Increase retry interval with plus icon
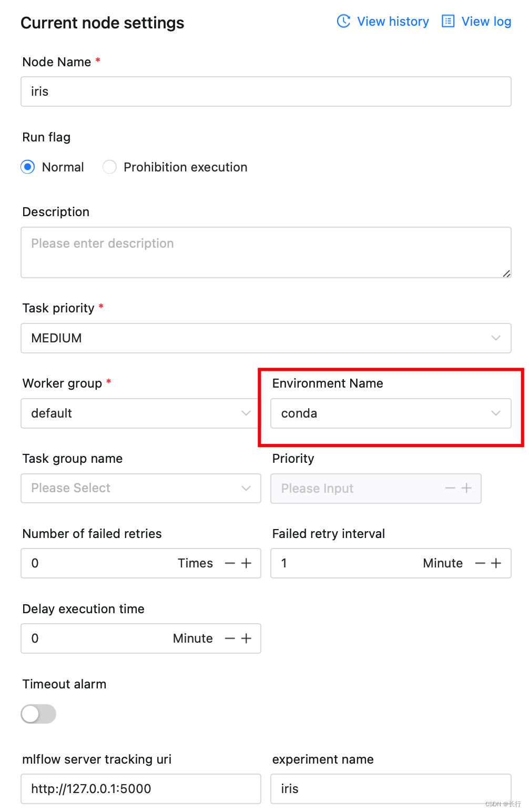This screenshot has width=529, height=812. (496, 563)
